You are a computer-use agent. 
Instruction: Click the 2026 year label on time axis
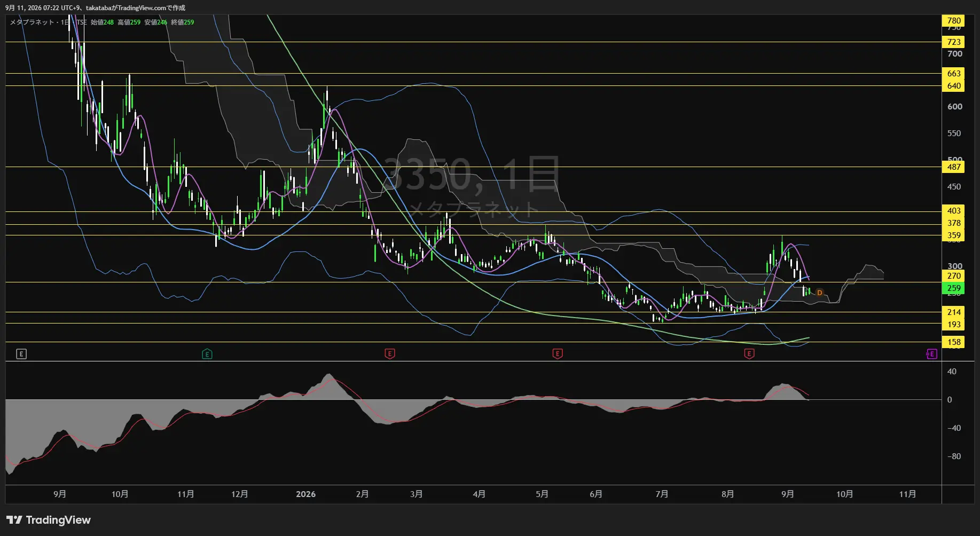click(x=305, y=494)
